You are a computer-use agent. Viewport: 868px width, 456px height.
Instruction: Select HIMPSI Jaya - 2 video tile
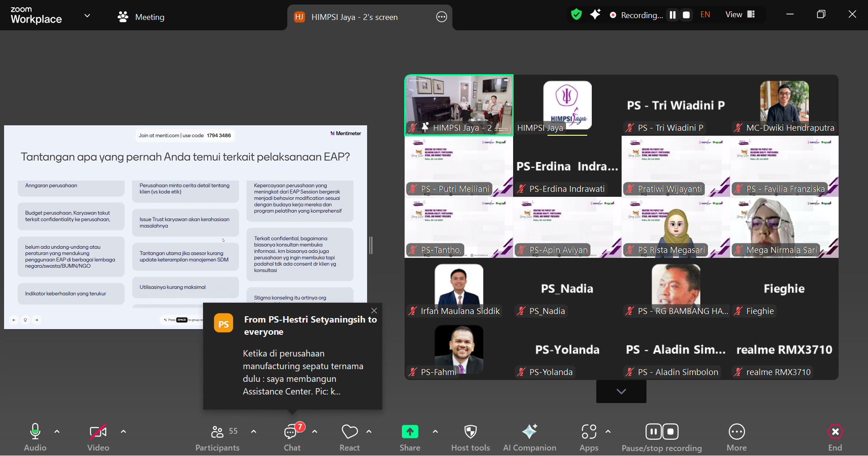tap(459, 105)
